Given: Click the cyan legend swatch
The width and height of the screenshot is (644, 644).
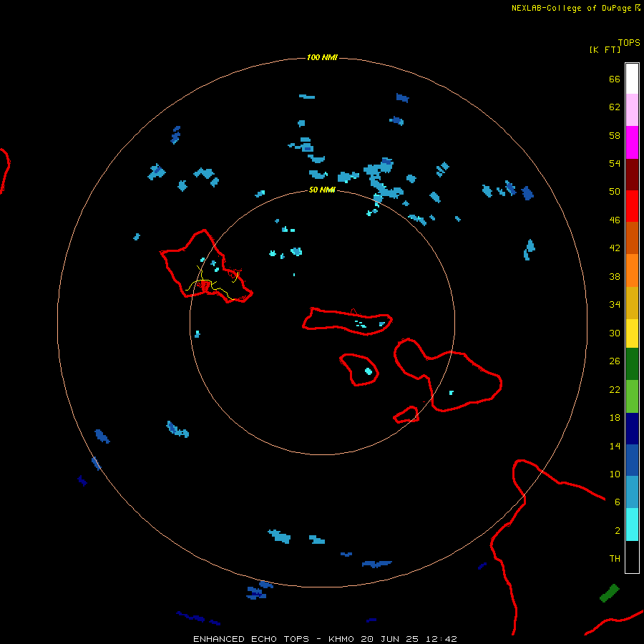Looking at the screenshot, I should 632,525.
